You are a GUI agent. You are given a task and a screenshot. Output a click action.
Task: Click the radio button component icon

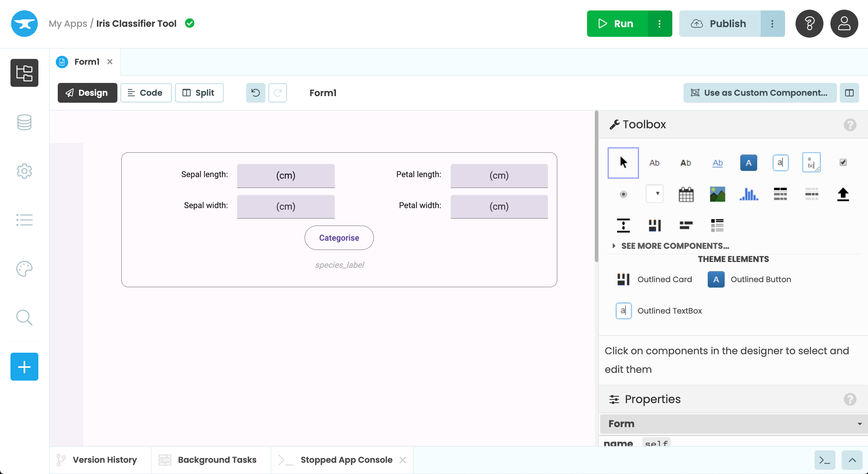(x=623, y=194)
